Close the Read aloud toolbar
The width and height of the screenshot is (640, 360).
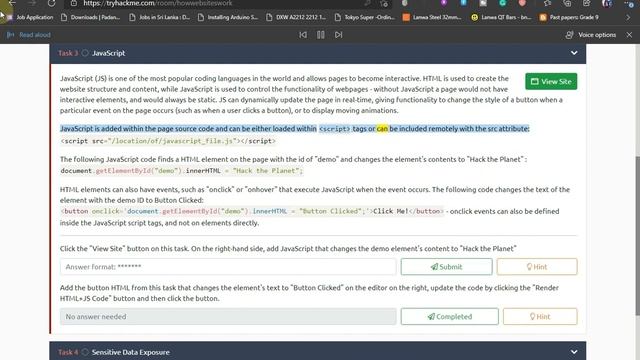[x=629, y=35]
